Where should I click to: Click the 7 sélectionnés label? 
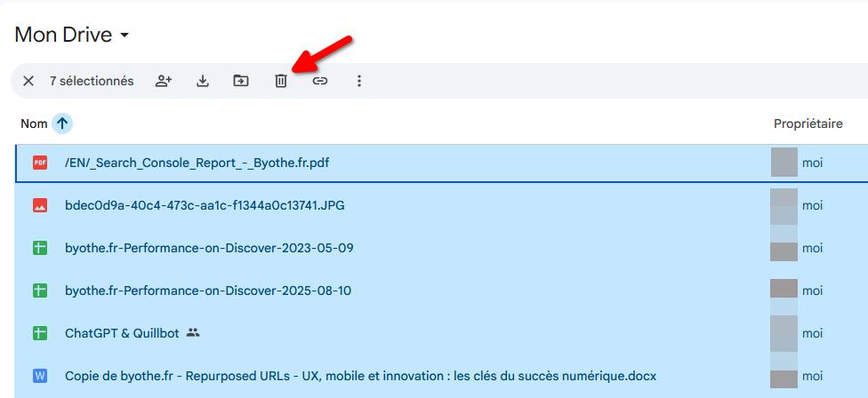pyautogui.click(x=92, y=81)
